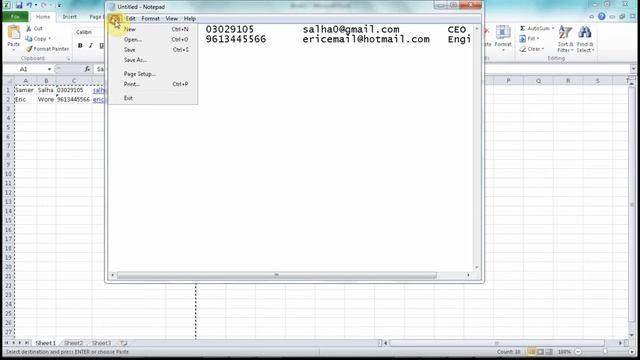Open Notepad's View menu
The width and height of the screenshot is (640, 360).
(171, 18)
